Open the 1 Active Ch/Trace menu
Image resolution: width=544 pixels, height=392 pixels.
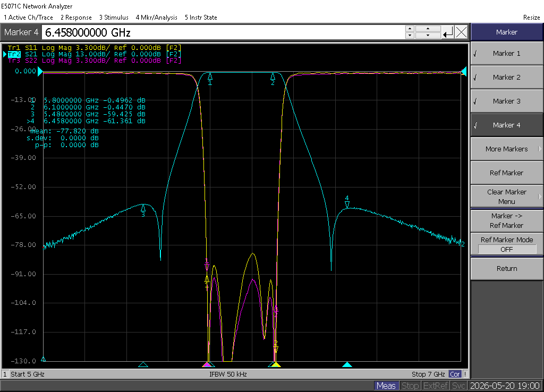[29, 18]
